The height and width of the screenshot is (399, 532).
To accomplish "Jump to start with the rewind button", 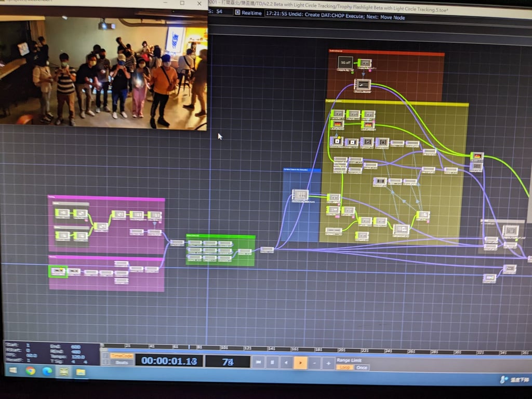I will click(258, 362).
